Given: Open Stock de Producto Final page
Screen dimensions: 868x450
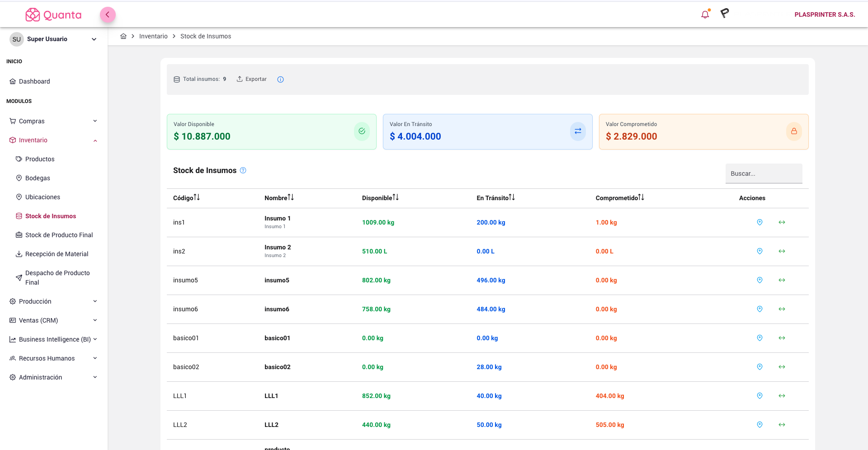Looking at the screenshot, I should coord(59,235).
